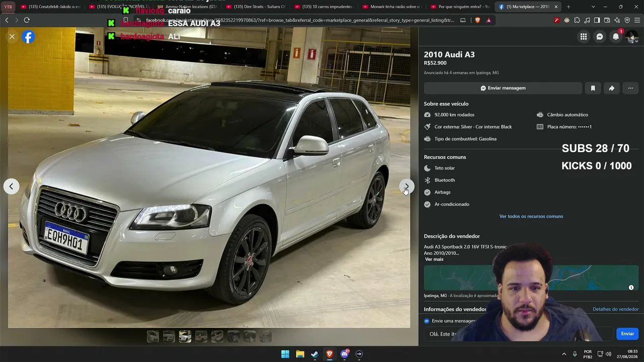Open the YTB tab group

coord(8,7)
